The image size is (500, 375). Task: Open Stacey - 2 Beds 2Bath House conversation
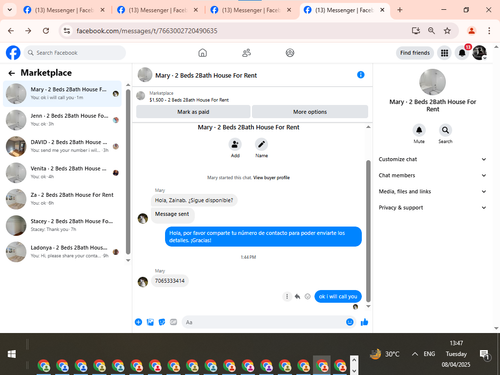(62, 225)
